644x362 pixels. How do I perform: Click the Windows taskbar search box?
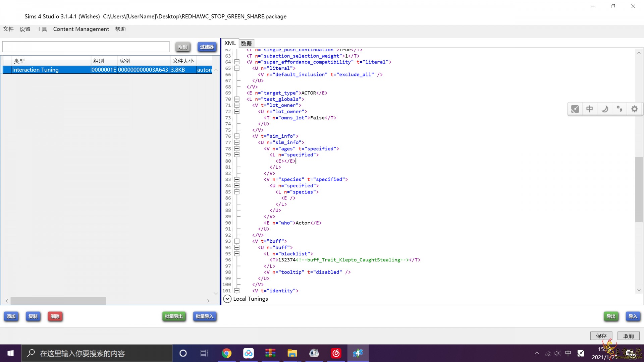[97, 353]
